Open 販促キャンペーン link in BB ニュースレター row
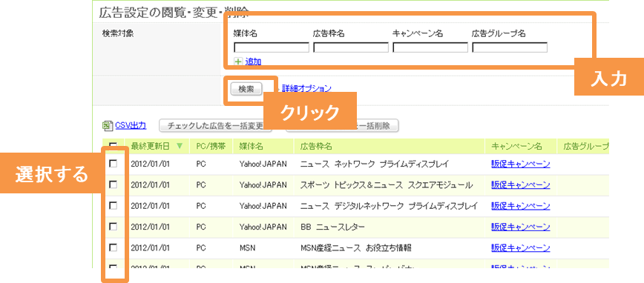 [520, 227]
